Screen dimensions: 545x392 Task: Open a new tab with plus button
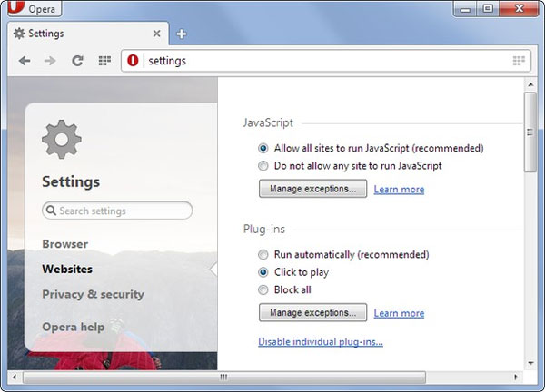[181, 34]
